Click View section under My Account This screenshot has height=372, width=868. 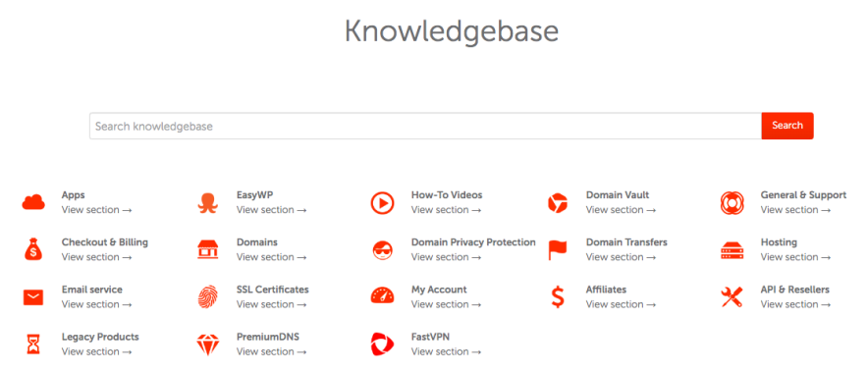click(446, 304)
